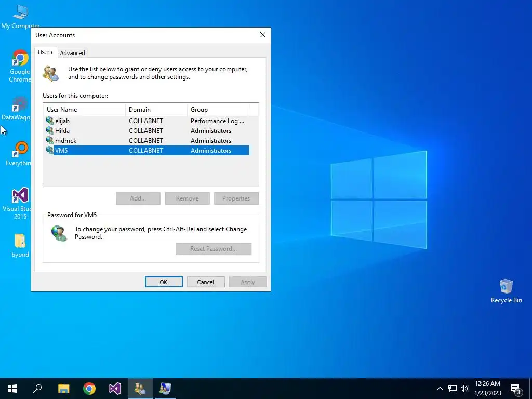Confirm with the OK button
This screenshot has width=532, height=399.
click(x=164, y=282)
